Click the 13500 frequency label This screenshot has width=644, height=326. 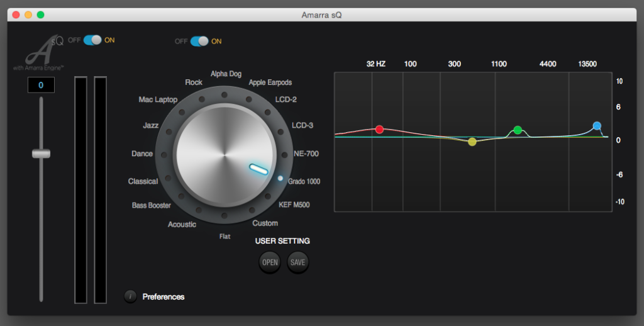point(587,64)
